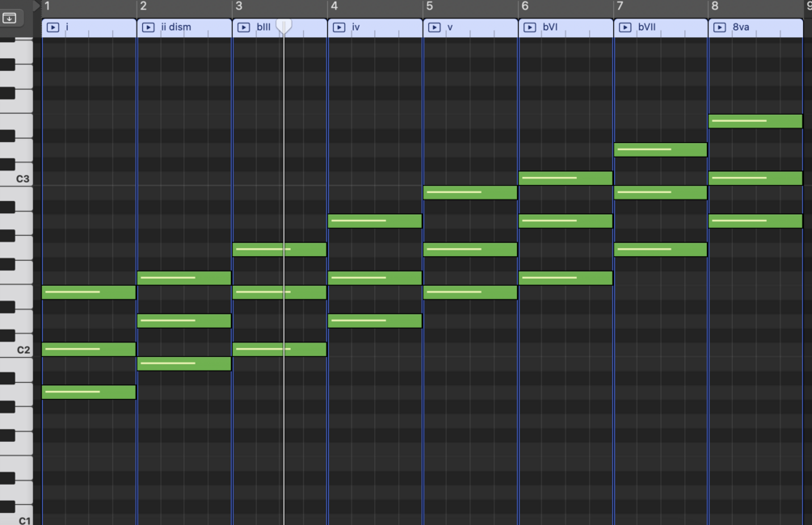Click bar 2 in the ruler
The image size is (812, 525).
(x=144, y=6)
